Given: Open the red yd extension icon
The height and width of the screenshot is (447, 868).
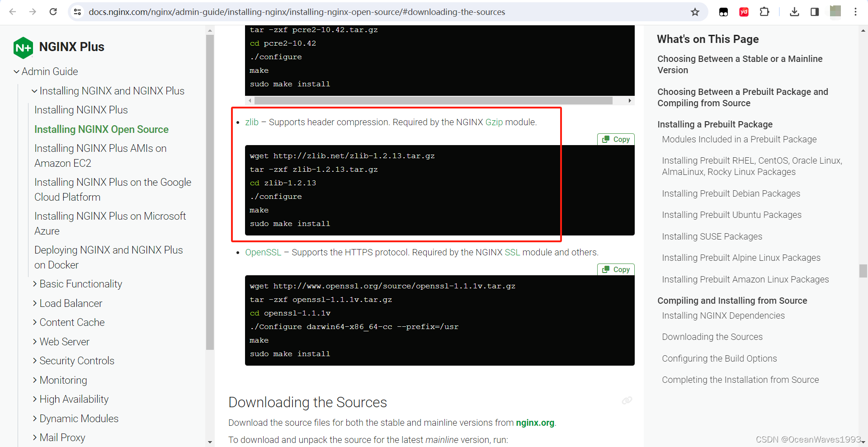Looking at the screenshot, I should pyautogui.click(x=744, y=12).
